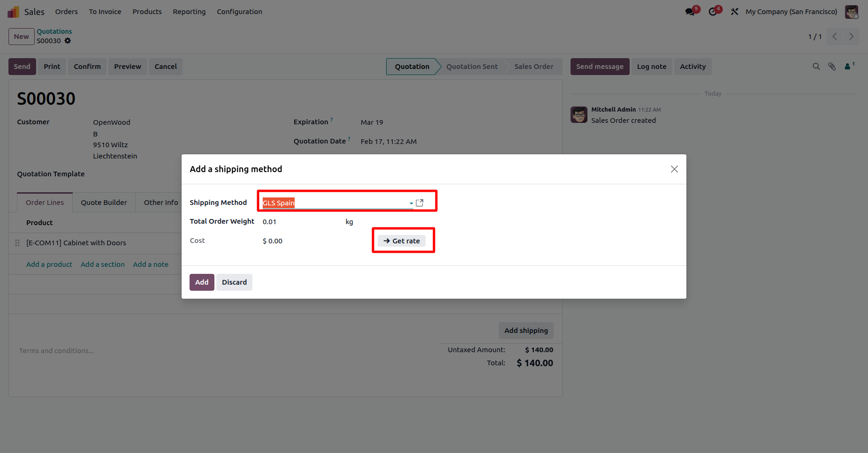The height and width of the screenshot is (453, 868).
Task: Click the followers person icon
Action: [x=848, y=67]
